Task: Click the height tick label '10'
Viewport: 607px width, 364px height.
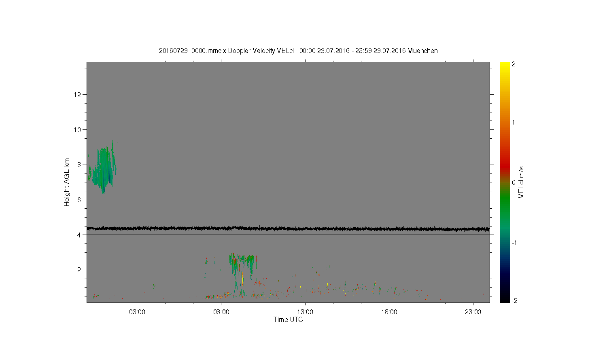Action: 78,130
